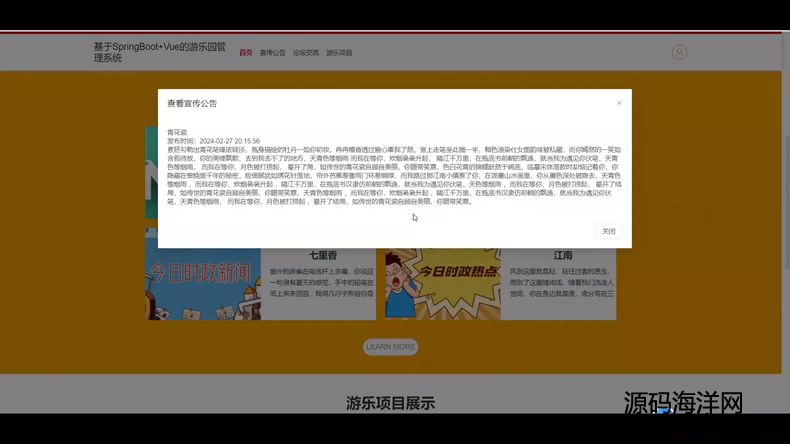Viewport: 790px width, 444px height.
Task: Close the announcement dialog with the X icon
Action: pyautogui.click(x=619, y=103)
